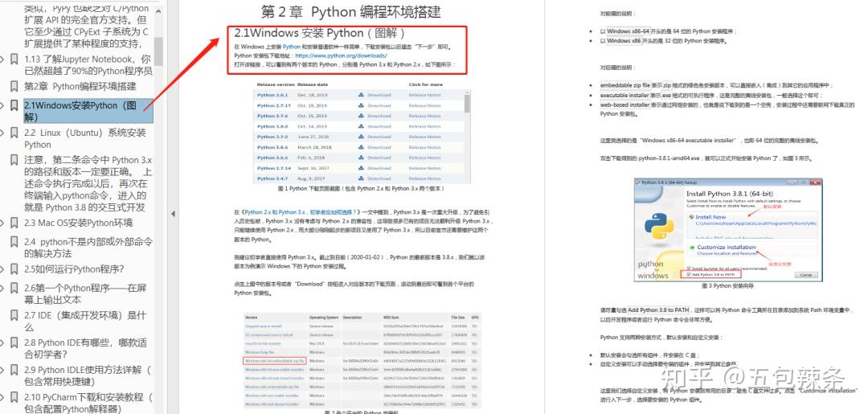Viewport: 868px width, 414px height.
Task: Expand the 1.13 了解Jupyter Notebook bookmark
Action: coord(2,59)
